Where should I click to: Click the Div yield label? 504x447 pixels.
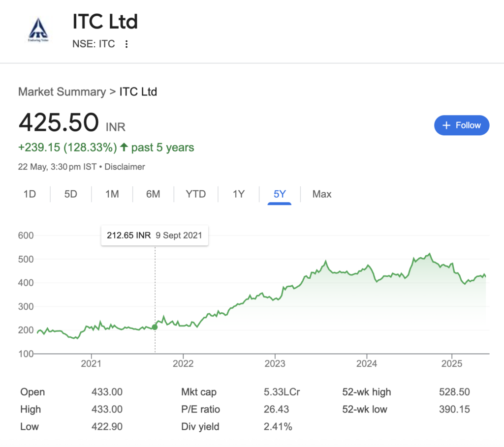200,427
